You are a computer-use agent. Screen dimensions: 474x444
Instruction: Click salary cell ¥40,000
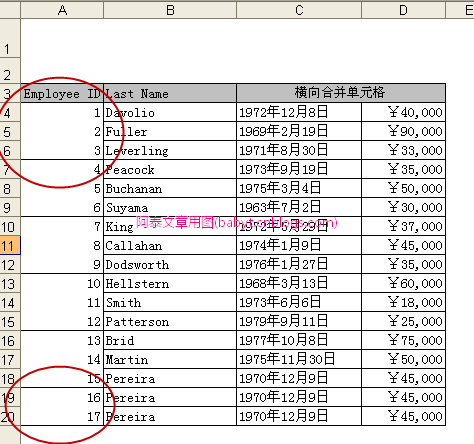point(403,112)
